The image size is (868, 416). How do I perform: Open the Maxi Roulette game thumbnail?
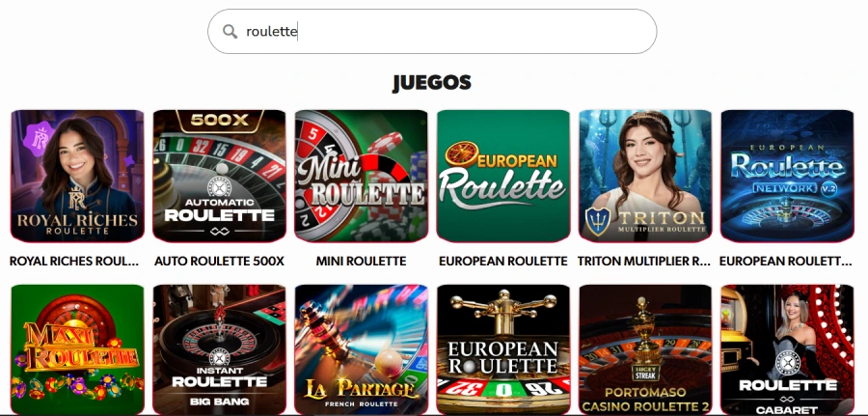point(77,349)
